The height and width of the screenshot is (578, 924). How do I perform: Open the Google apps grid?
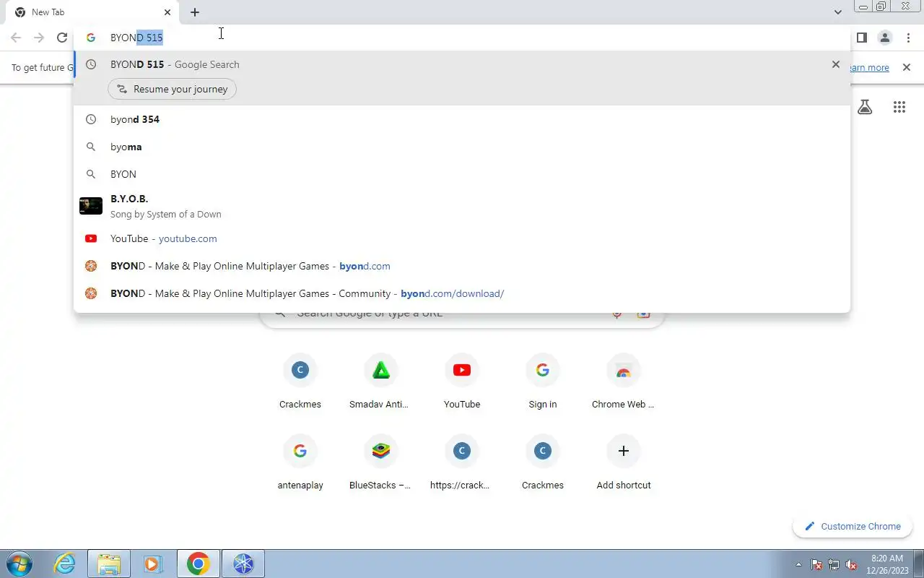(x=899, y=108)
